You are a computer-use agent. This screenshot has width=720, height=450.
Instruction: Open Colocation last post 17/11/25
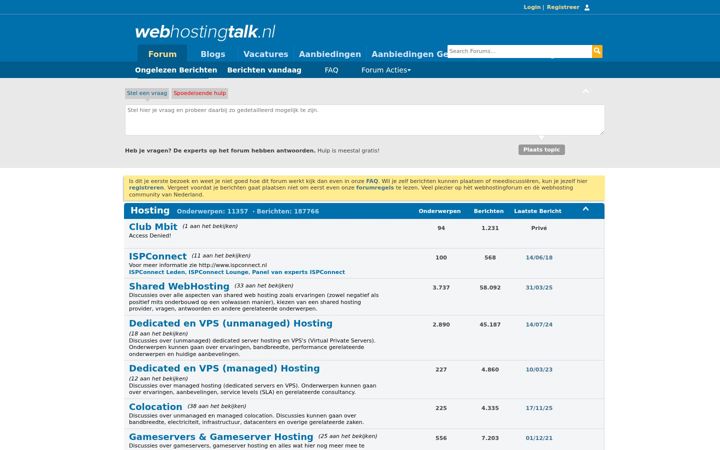539,408
